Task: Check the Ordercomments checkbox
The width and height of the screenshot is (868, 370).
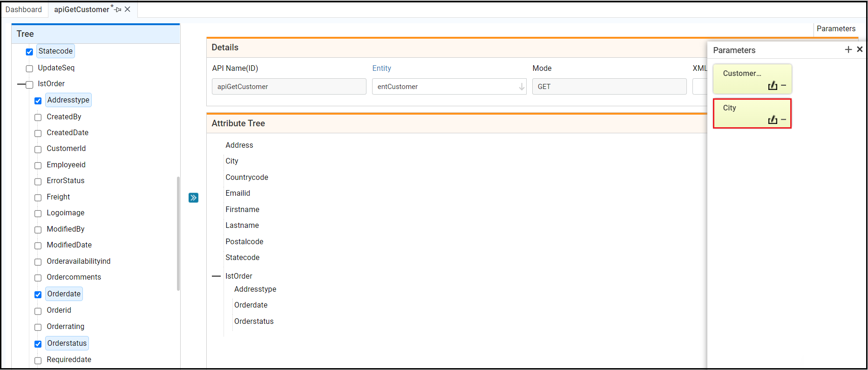Action: (38, 278)
